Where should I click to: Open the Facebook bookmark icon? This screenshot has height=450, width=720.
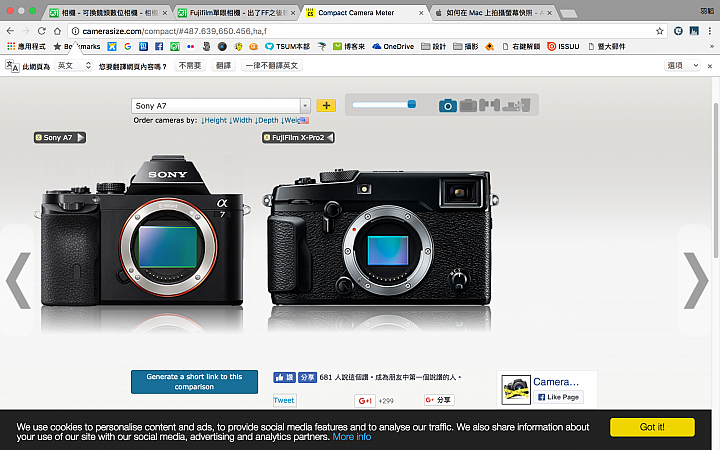[x=159, y=46]
